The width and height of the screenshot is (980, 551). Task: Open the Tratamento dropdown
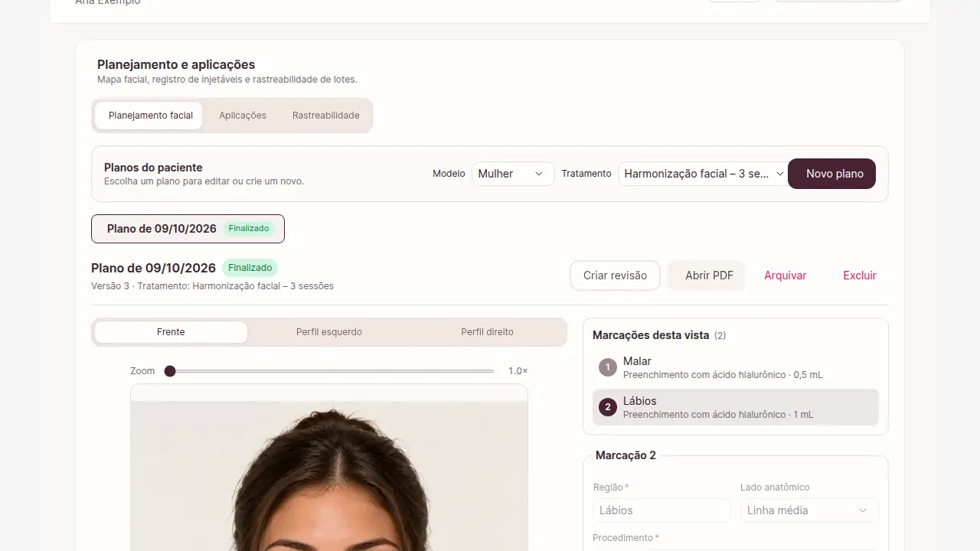point(703,174)
